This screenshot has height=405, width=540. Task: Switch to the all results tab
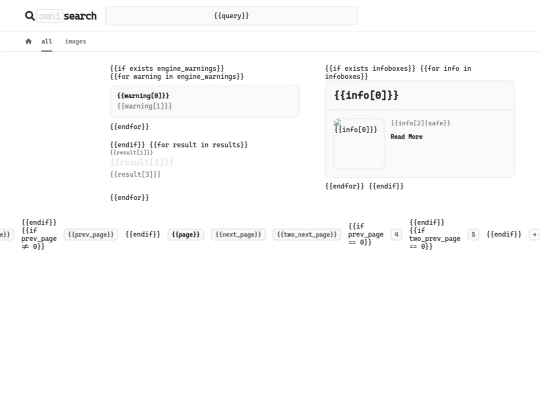coord(47,41)
